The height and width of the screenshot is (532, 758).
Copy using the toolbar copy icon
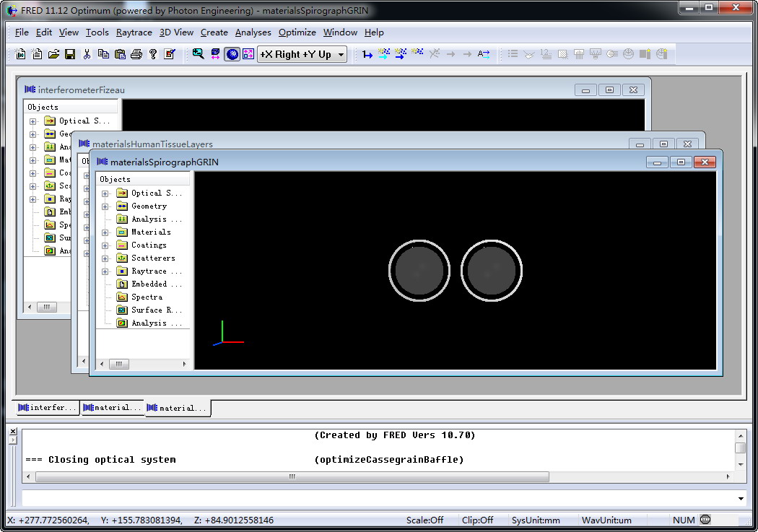point(103,54)
